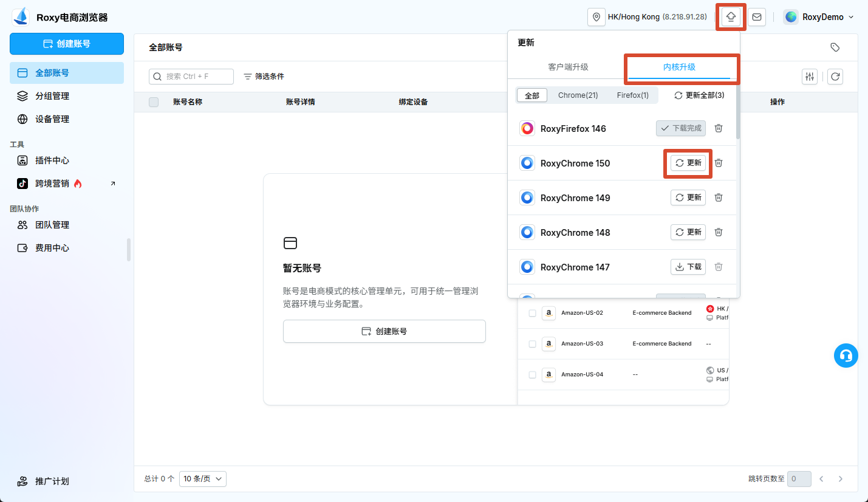Click the 更新 panel title

click(x=526, y=43)
